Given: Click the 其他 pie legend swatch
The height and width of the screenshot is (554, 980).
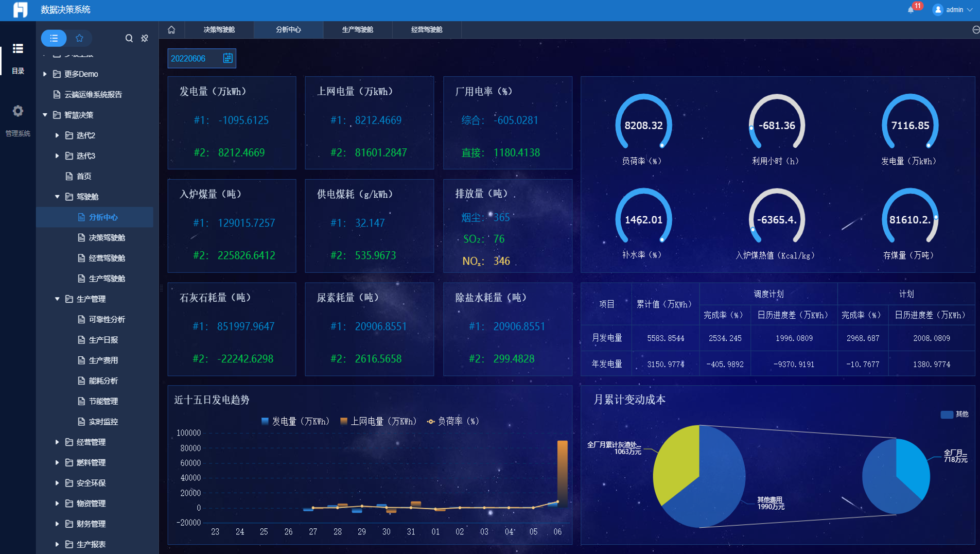Looking at the screenshot, I should point(946,414).
